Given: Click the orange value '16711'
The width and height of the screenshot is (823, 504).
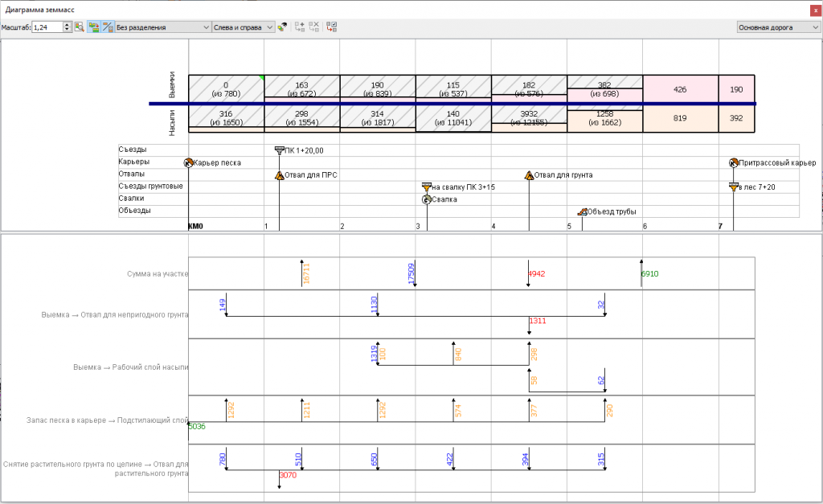Looking at the screenshot, I should pos(306,273).
